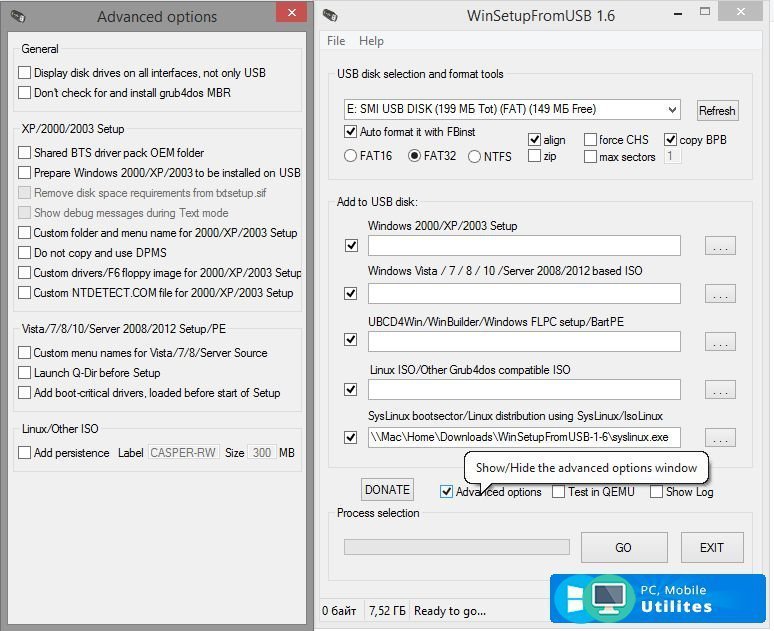Click the '0 байт' status bar entry
Viewport: 774px width, 631px height.
339,611
